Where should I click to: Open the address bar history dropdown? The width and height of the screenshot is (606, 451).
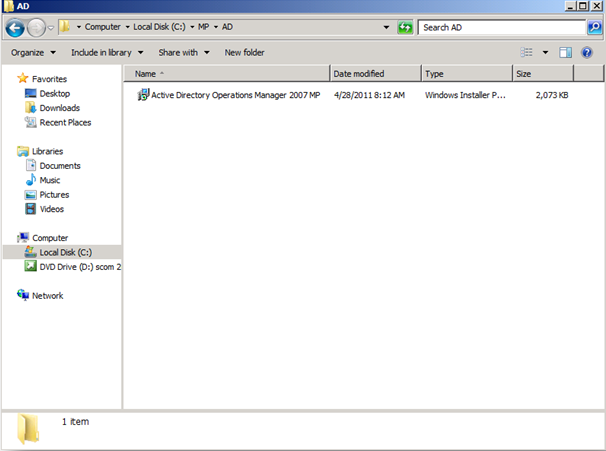(x=386, y=27)
